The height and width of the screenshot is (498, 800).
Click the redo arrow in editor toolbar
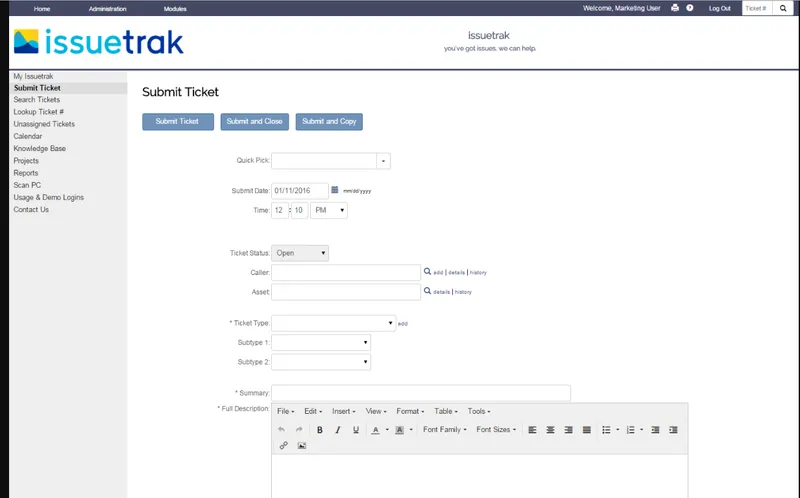pos(299,430)
